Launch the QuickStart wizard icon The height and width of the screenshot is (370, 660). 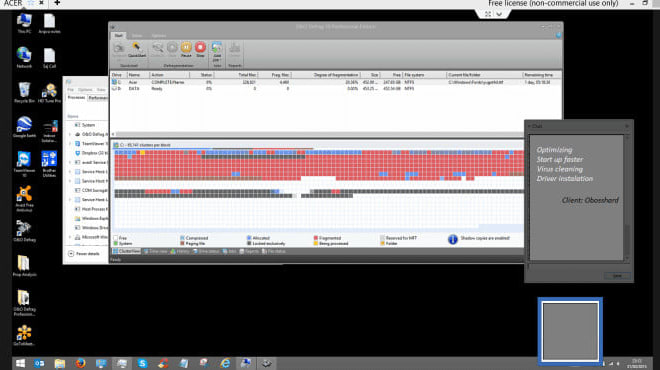point(136,49)
